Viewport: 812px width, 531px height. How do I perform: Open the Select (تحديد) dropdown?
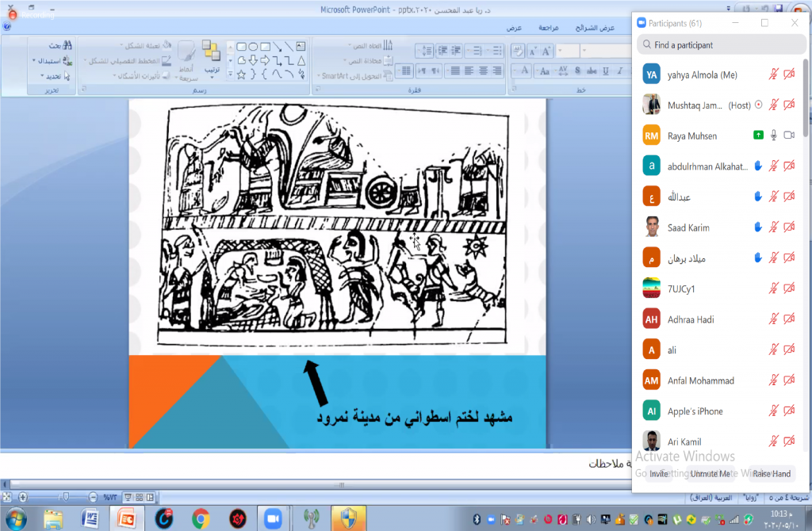click(40, 76)
